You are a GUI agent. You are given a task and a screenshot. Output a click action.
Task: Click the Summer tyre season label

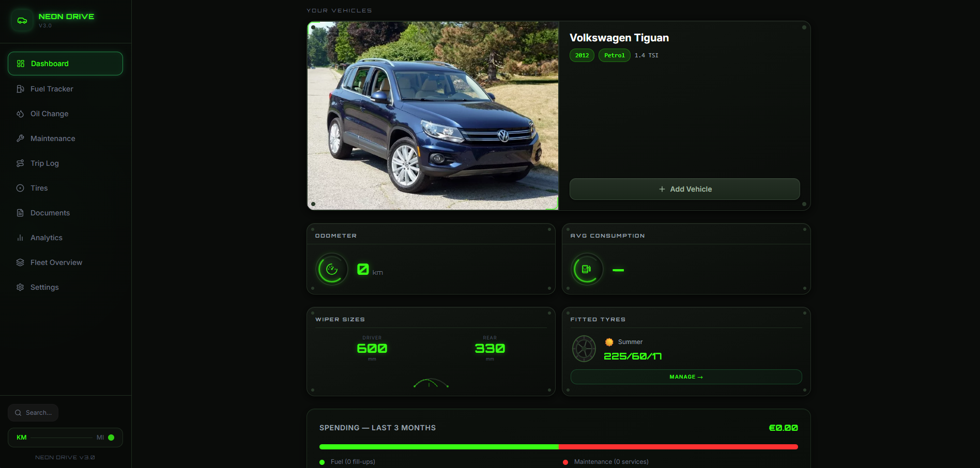pyautogui.click(x=631, y=342)
